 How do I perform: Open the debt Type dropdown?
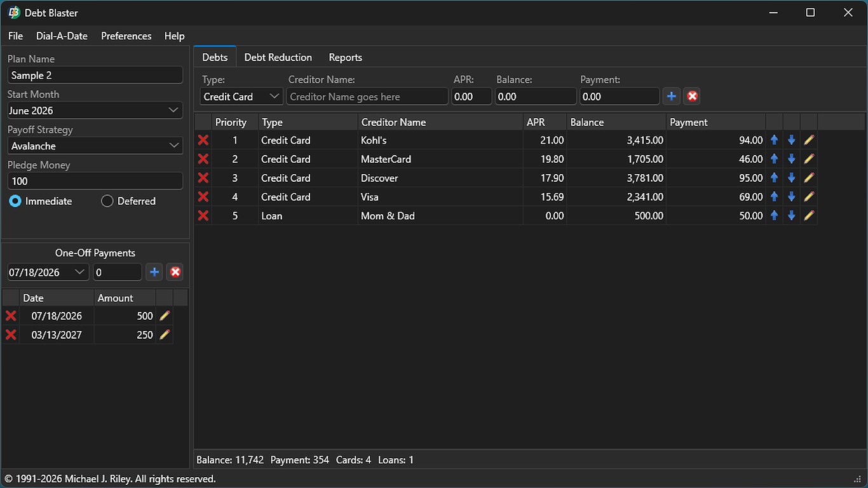[x=241, y=97]
